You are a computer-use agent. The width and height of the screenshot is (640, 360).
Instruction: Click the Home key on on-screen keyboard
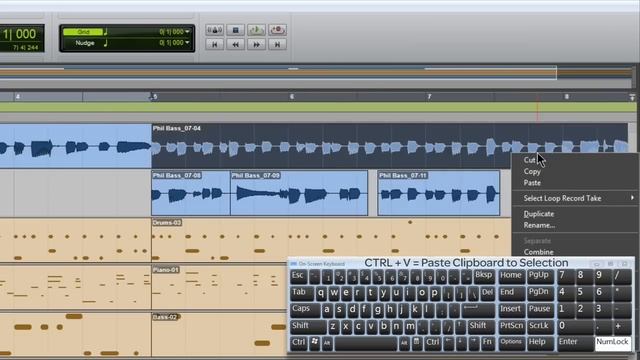pyautogui.click(x=511, y=276)
